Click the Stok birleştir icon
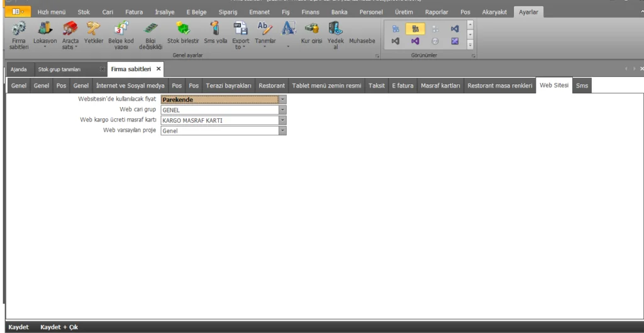The height and width of the screenshot is (333, 644). (183, 28)
